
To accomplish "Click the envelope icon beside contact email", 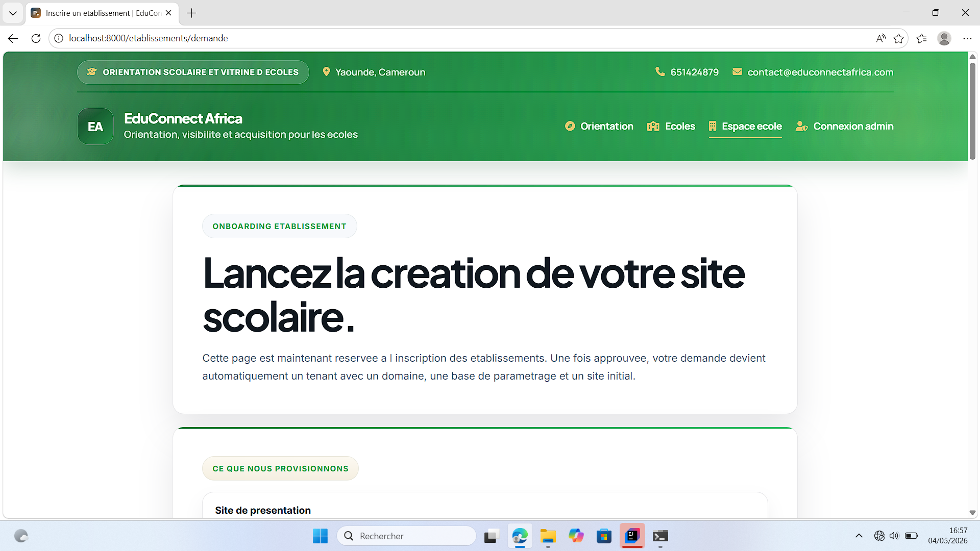I will click(737, 72).
